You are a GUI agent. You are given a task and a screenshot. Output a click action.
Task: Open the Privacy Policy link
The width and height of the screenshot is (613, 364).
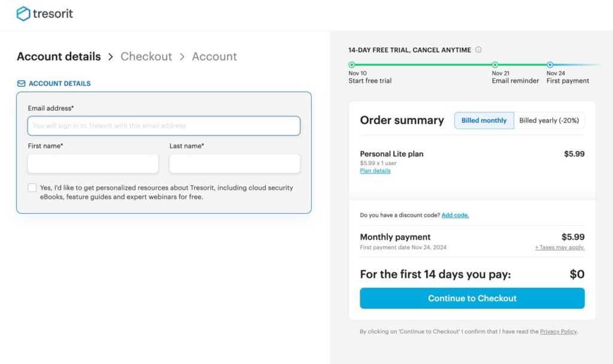point(559,332)
